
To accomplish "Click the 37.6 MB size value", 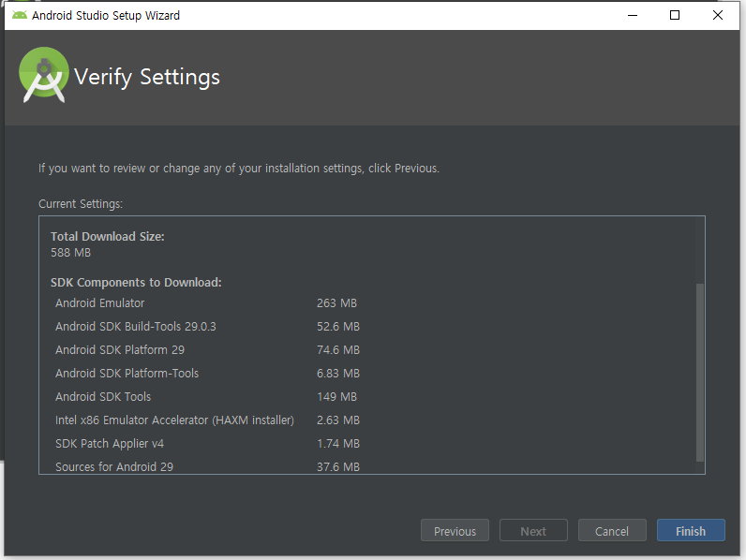I will (338, 467).
